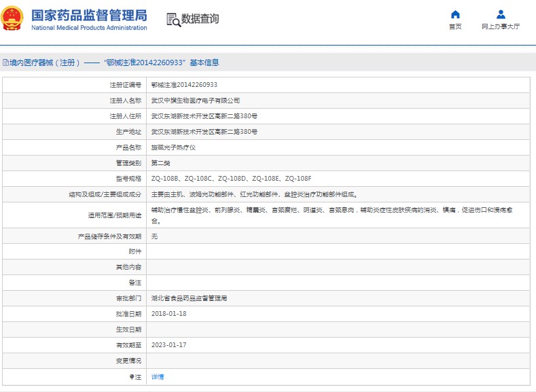
Task: Click the 国家药品监督管理局 title
Action: (x=89, y=16)
